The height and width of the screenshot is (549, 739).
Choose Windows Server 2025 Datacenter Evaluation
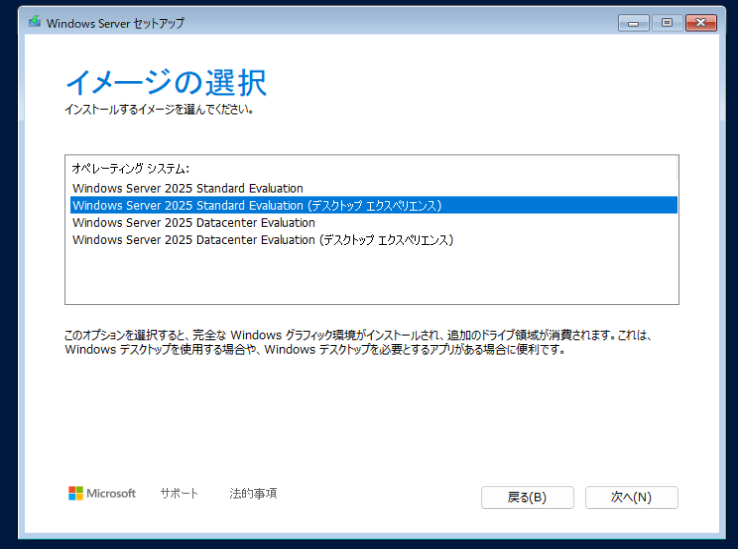point(194,222)
